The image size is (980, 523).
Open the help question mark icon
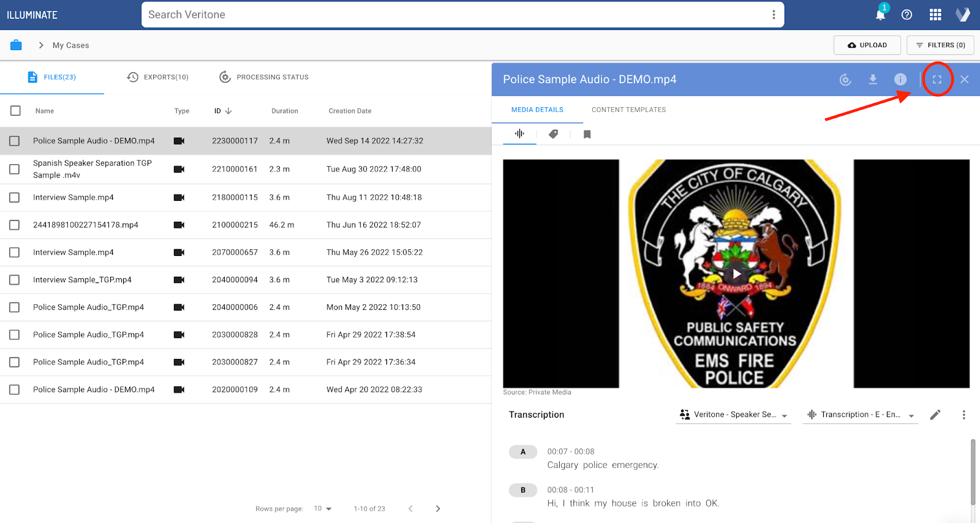pos(907,15)
